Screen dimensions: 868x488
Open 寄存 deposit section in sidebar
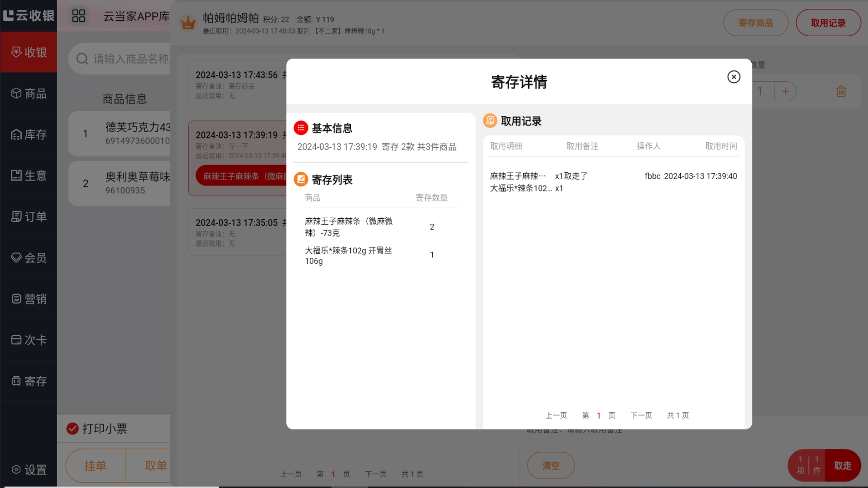point(29,381)
